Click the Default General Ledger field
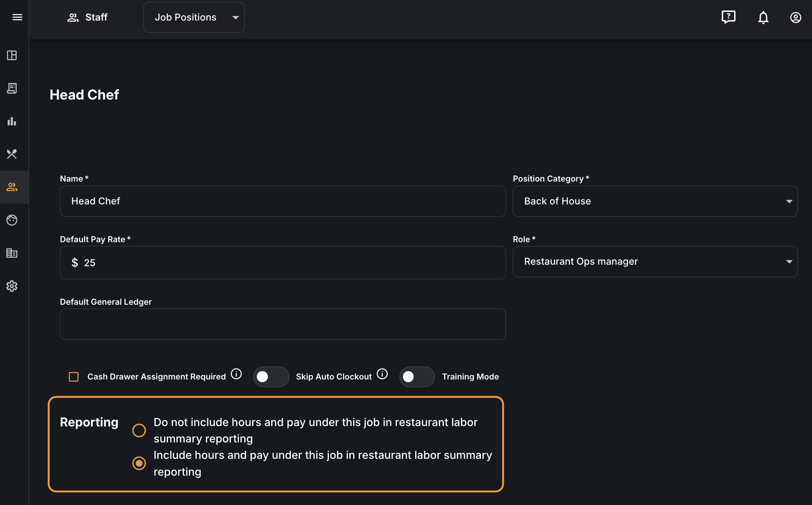812x505 pixels. 283,324
